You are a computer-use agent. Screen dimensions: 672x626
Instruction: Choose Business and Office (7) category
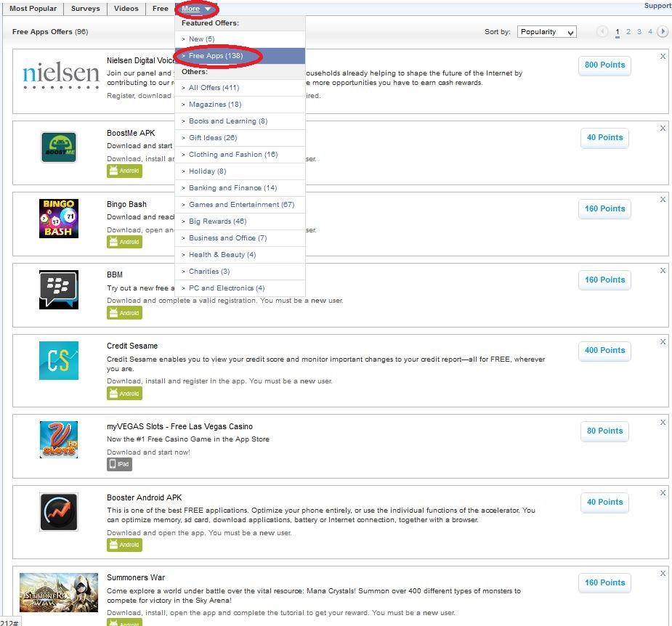[240, 238]
